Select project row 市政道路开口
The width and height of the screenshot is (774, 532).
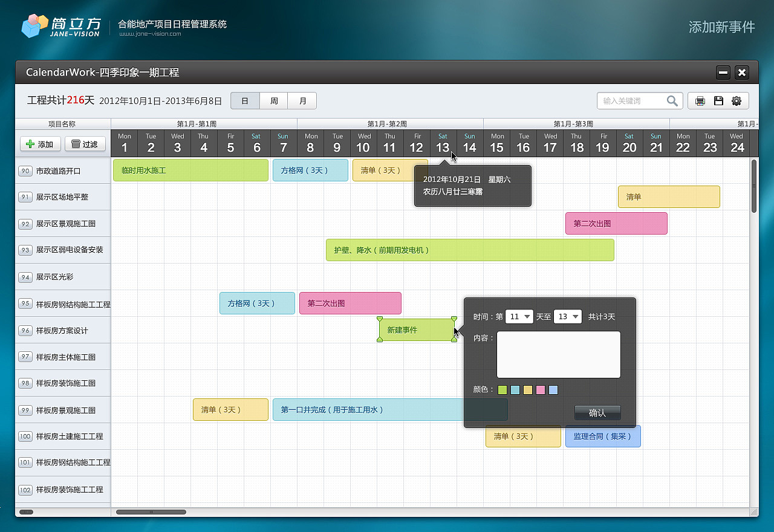pyautogui.click(x=63, y=171)
